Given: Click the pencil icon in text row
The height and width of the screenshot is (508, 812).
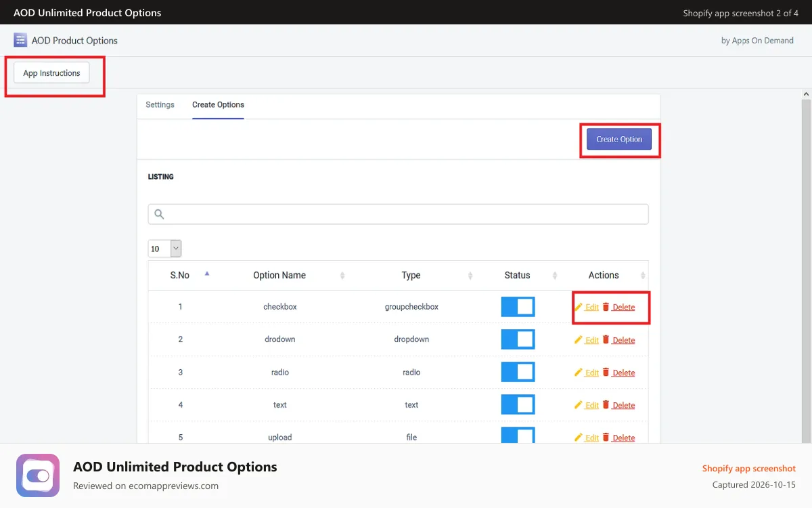Looking at the screenshot, I should (x=579, y=404).
